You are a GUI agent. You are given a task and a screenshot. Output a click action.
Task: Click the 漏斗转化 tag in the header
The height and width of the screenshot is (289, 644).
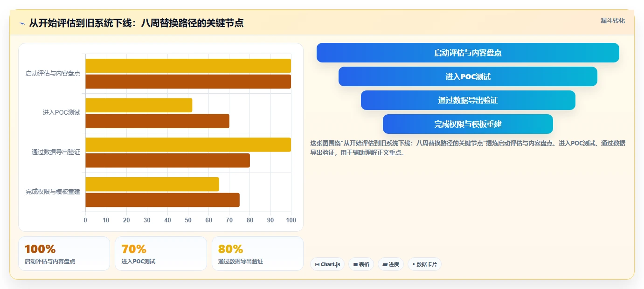click(x=612, y=21)
